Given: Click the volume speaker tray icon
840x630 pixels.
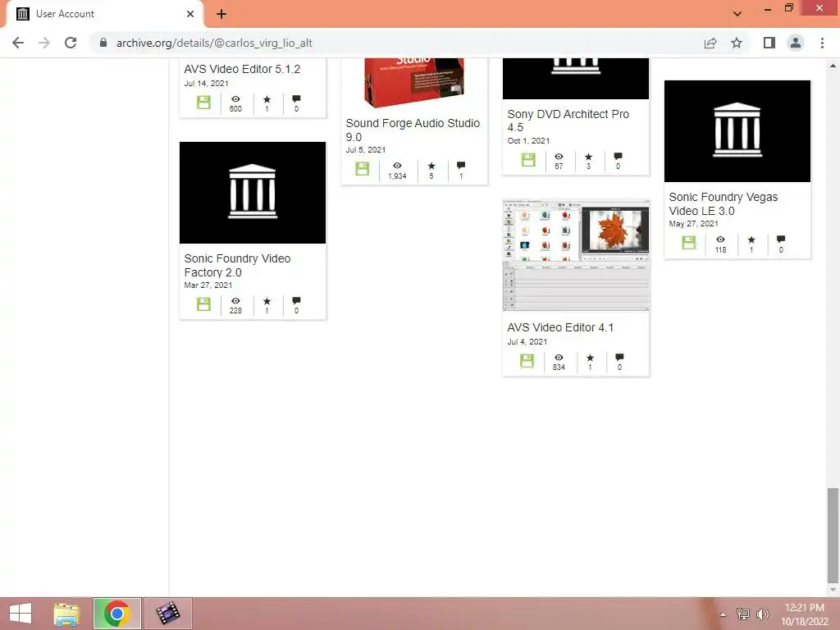Looking at the screenshot, I should click(x=762, y=614).
